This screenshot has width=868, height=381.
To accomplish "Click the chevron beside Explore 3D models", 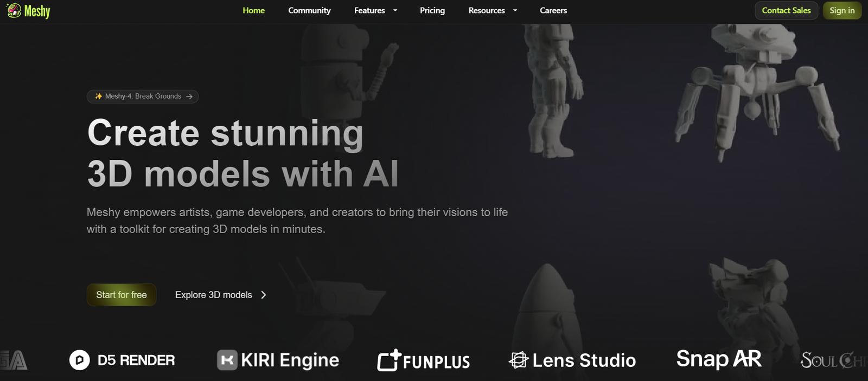I will coord(264,295).
